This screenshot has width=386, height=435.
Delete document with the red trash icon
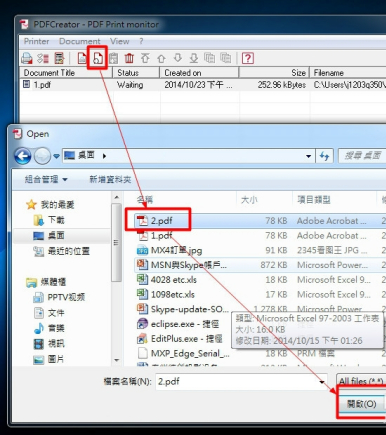coord(129,58)
